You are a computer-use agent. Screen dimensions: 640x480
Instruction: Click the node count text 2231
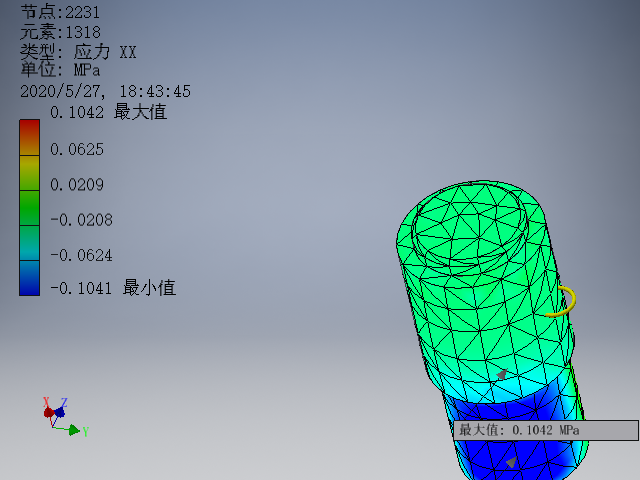coord(82,12)
